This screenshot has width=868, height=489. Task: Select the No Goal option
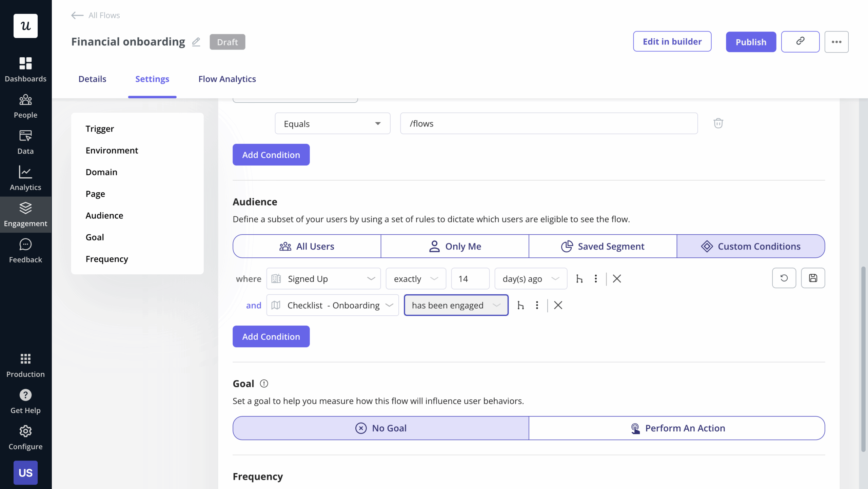(x=381, y=428)
